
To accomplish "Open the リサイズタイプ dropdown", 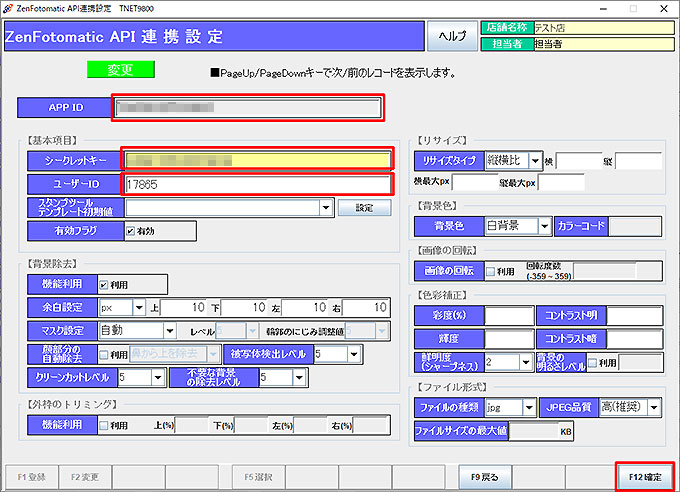I will pos(536,161).
